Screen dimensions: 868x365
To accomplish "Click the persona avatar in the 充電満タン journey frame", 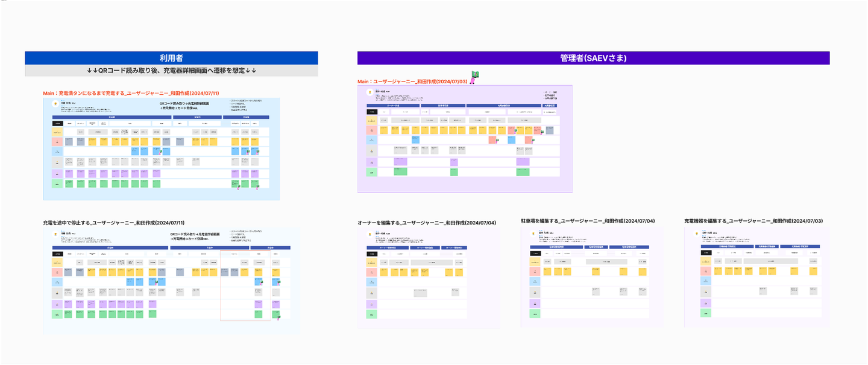I will click(57, 103).
